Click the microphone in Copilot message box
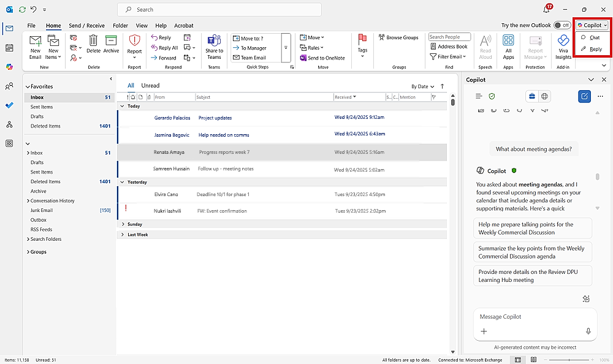Screen dimensions: 613x364 [588, 331]
